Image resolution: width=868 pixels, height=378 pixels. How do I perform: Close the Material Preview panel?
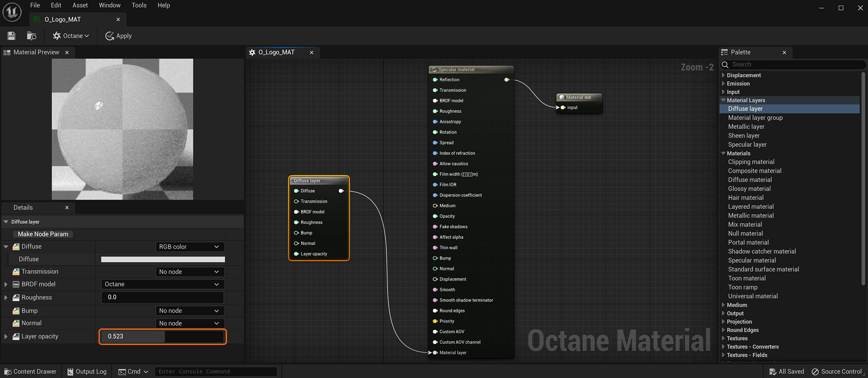tap(67, 53)
